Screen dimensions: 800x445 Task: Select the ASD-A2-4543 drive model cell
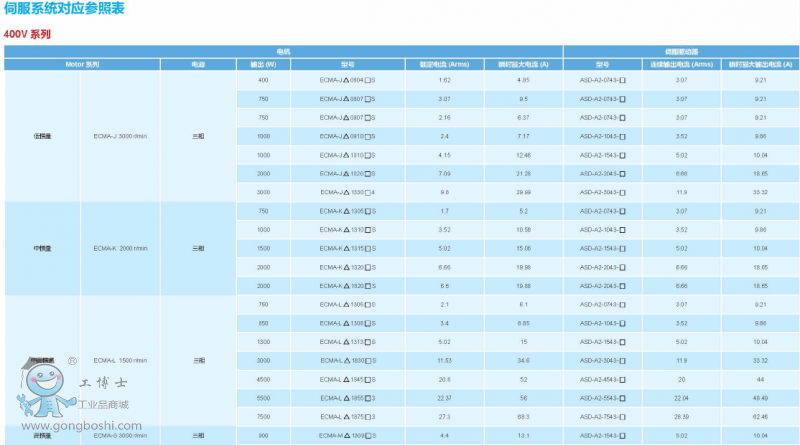602,380
